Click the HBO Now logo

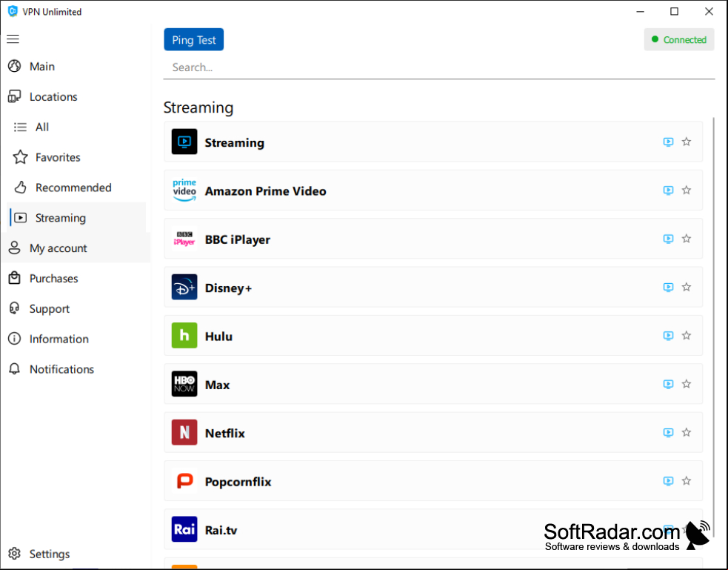(184, 384)
